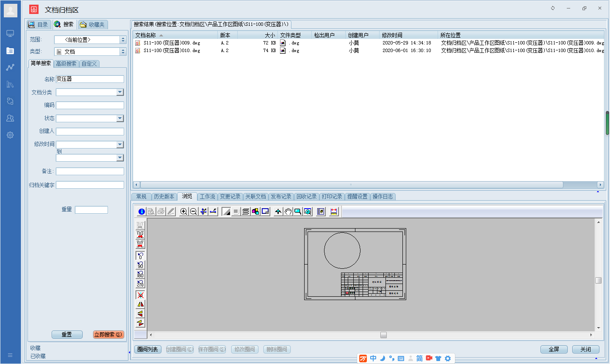Rotate drawing 90 degrees

pos(140,265)
